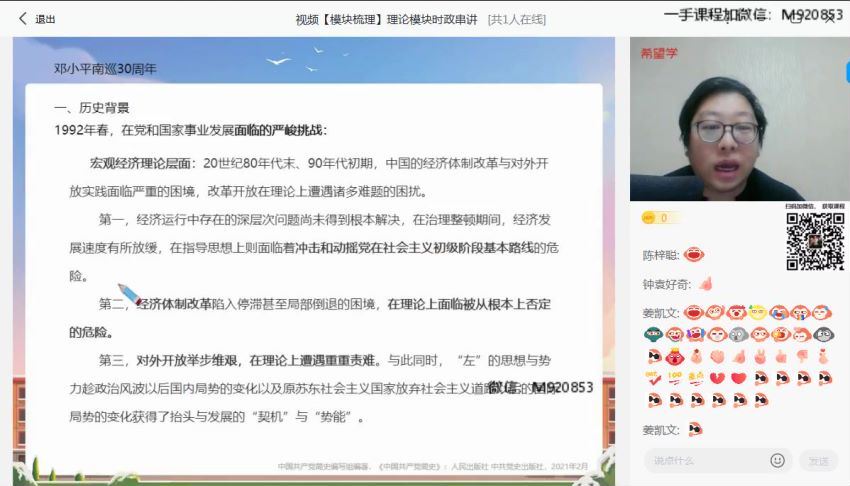Click the lesson title 理论模块时政串讲
The width and height of the screenshot is (850, 486).
tap(432, 19)
